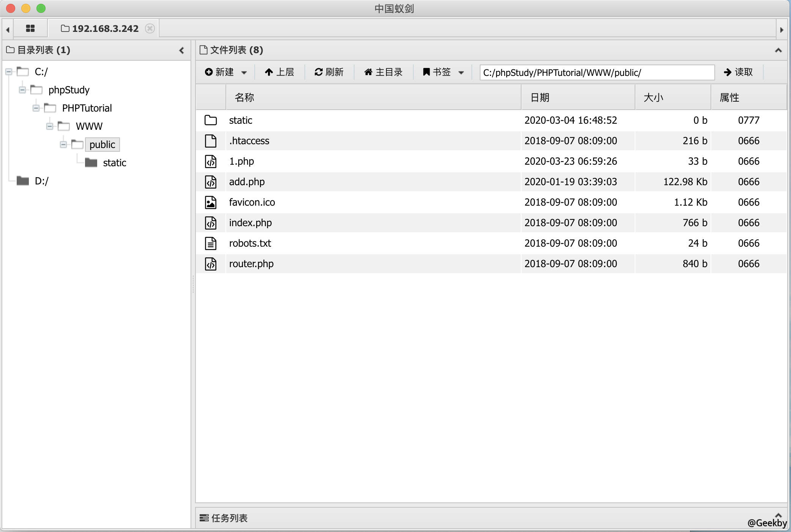Viewport: 791px width, 532px height.
Task: Create a new item with the 新建 plus icon
Action: [x=209, y=72]
